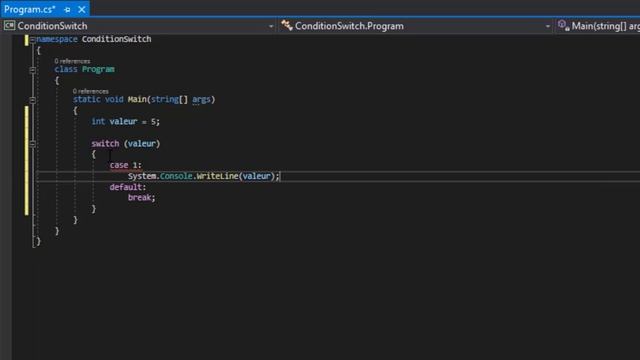This screenshot has width=640, height=360.
Task: Click the 'break;' statement
Action: tap(141, 198)
